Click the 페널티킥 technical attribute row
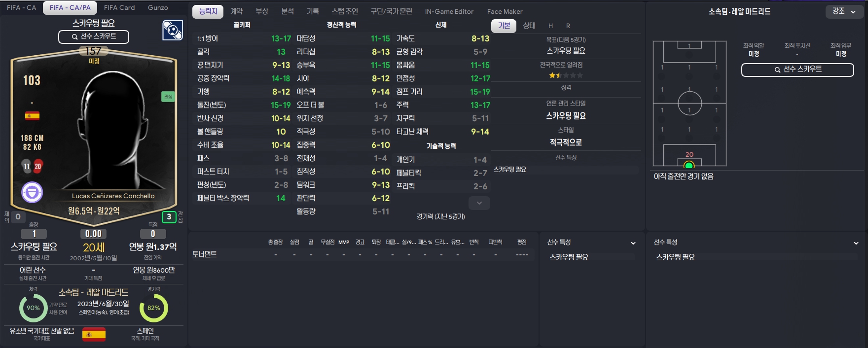 point(442,173)
